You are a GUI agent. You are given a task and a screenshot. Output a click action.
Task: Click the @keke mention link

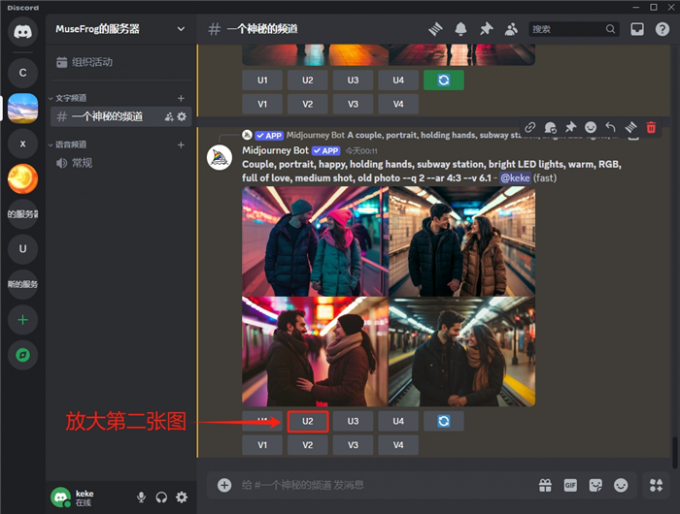[515, 178]
